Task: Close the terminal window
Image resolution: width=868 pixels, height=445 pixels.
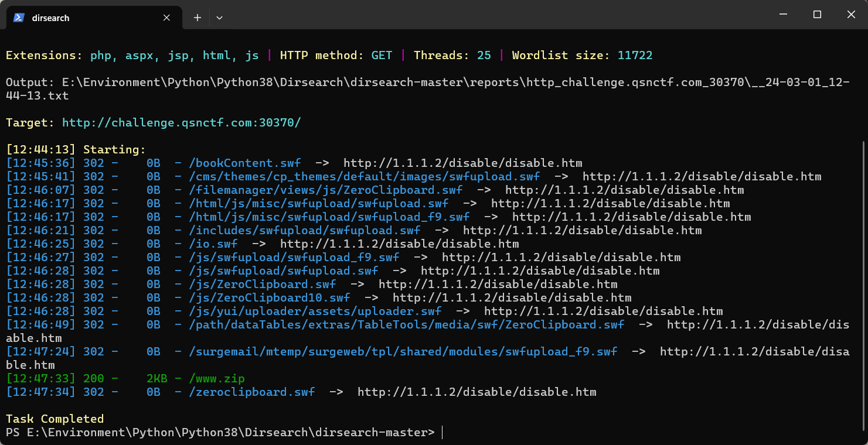Action: point(851,15)
